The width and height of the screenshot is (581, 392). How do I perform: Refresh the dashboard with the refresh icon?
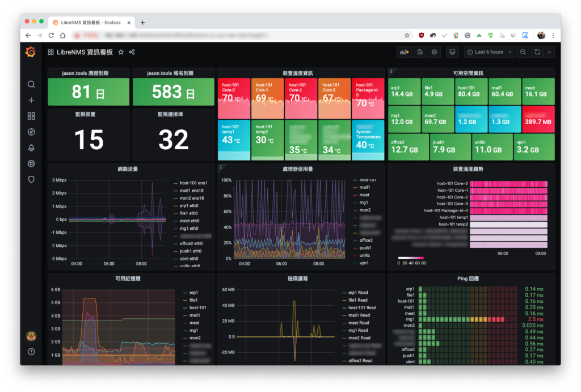[x=537, y=52]
